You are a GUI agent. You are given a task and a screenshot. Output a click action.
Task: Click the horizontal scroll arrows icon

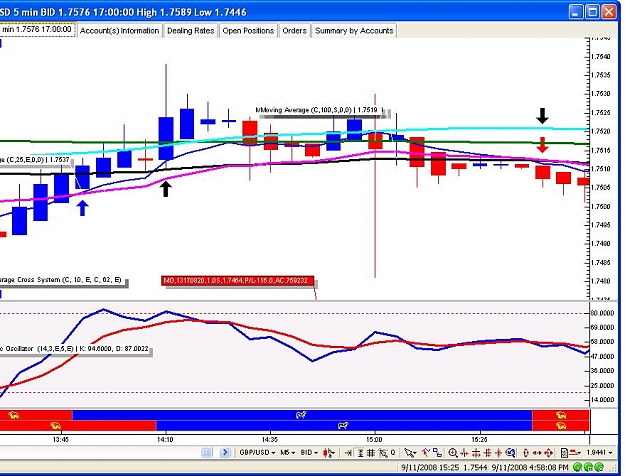click(x=537, y=452)
